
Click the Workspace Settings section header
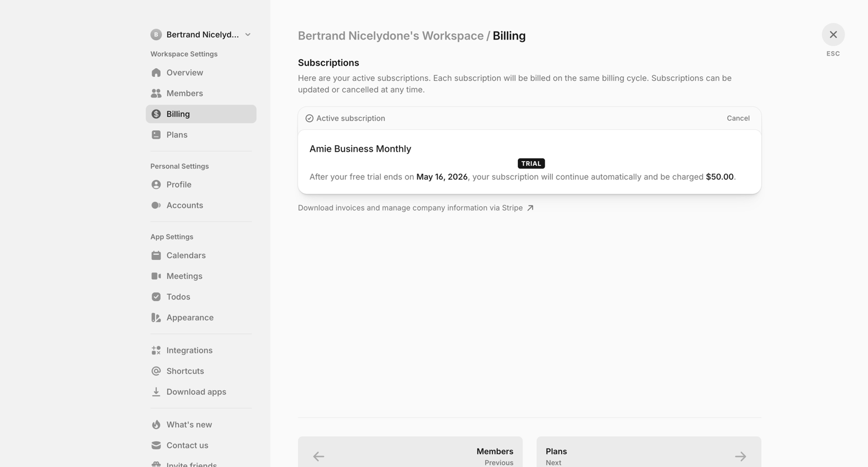coord(184,54)
